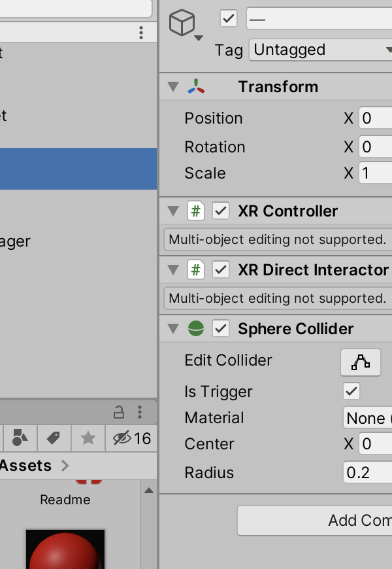Collapse the Sphere Collider foldout arrow
The height and width of the screenshot is (569, 392).
pyautogui.click(x=173, y=329)
